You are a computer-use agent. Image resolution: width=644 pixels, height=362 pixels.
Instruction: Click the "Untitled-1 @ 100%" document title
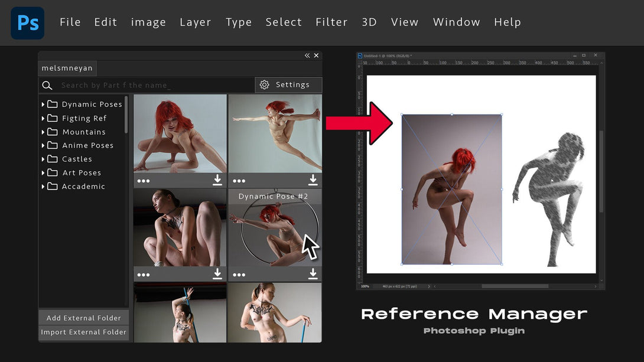tap(388, 56)
